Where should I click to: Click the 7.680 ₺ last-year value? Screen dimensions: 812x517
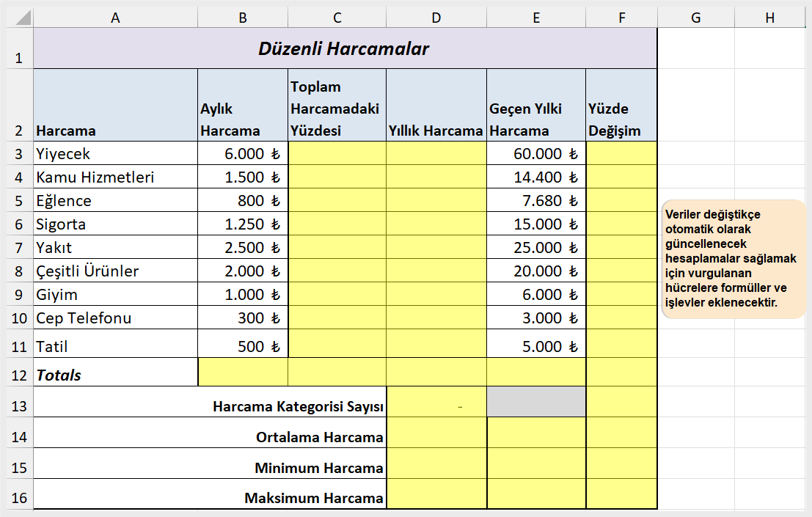tap(536, 200)
